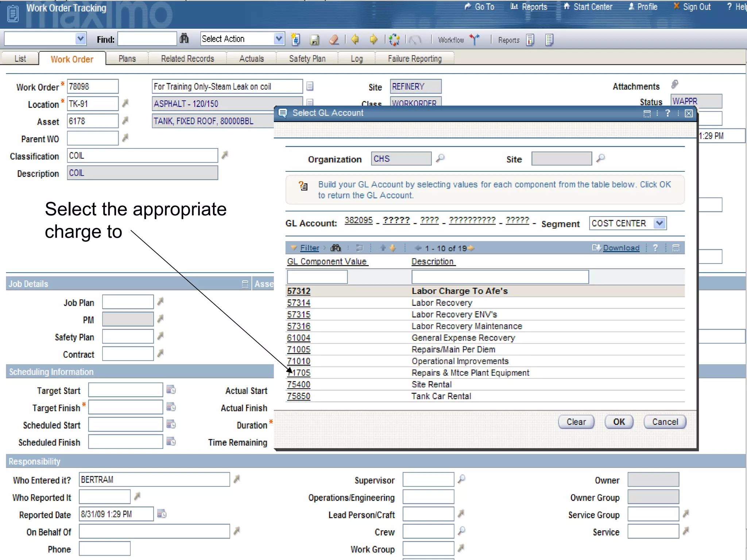The width and height of the screenshot is (747, 560).
Task: Click the Change Status circular icon
Action: [x=394, y=40]
